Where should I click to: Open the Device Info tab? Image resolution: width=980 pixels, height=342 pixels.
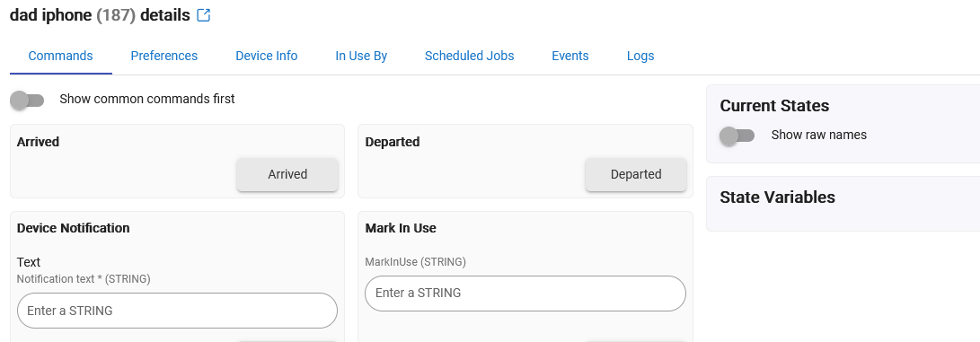pyautogui.click(x=266, y=56)
